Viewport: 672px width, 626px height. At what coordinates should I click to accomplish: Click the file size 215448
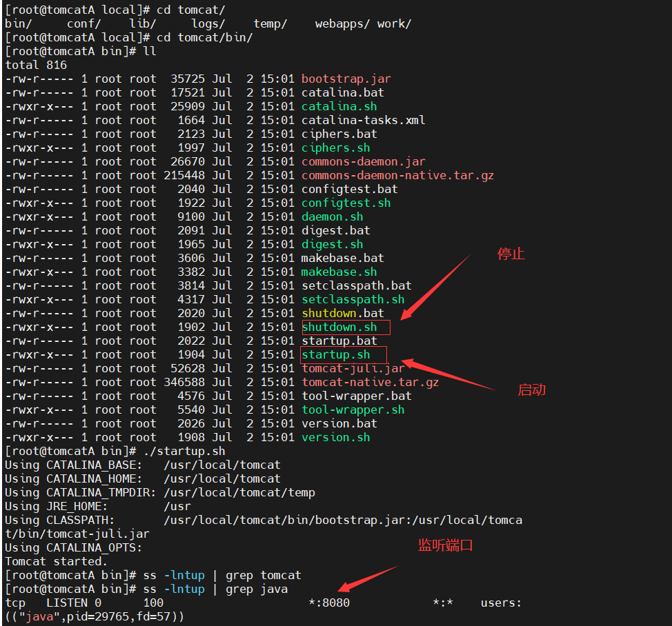[184, 176]
